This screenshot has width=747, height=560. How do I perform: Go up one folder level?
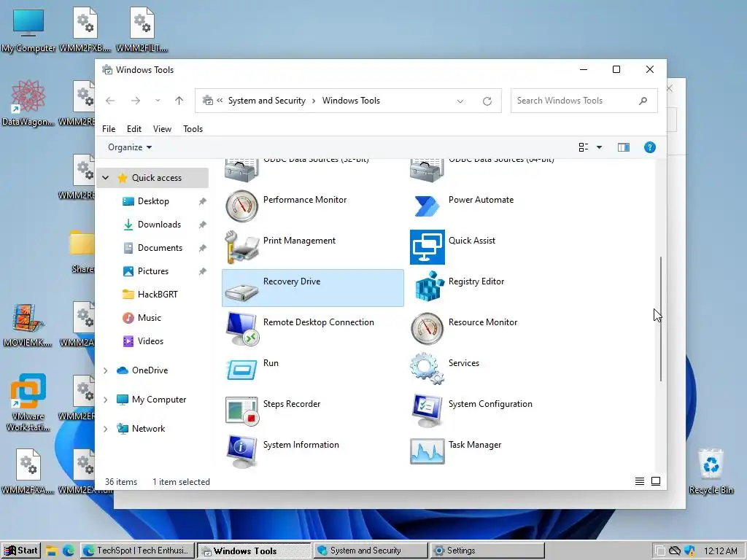tap(179, 101)
